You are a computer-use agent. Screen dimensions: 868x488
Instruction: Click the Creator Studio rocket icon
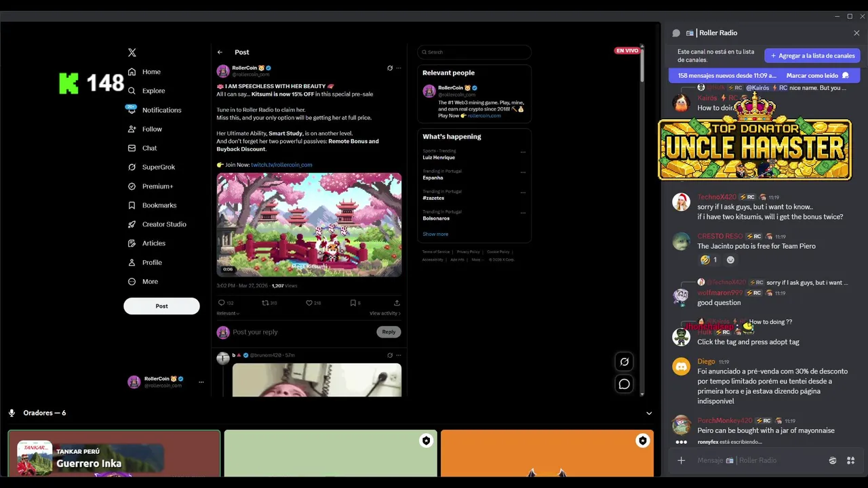[x=132, y=224]
